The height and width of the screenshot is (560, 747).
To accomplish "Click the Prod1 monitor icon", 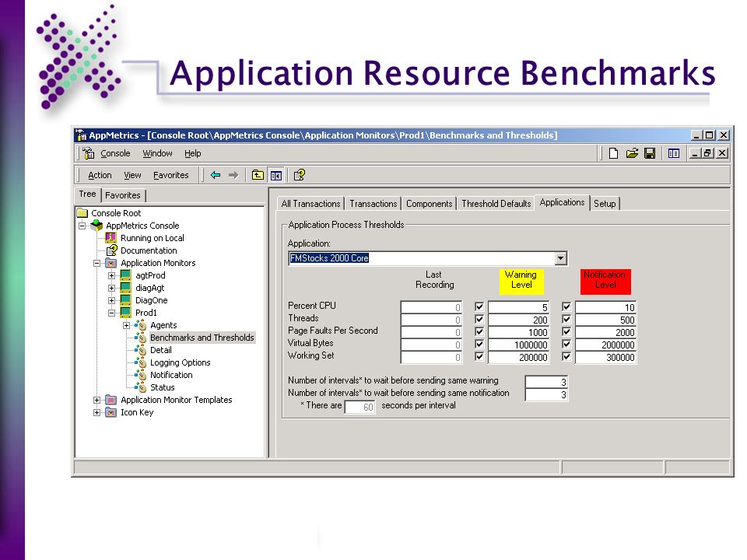I will tap(126, 313).
